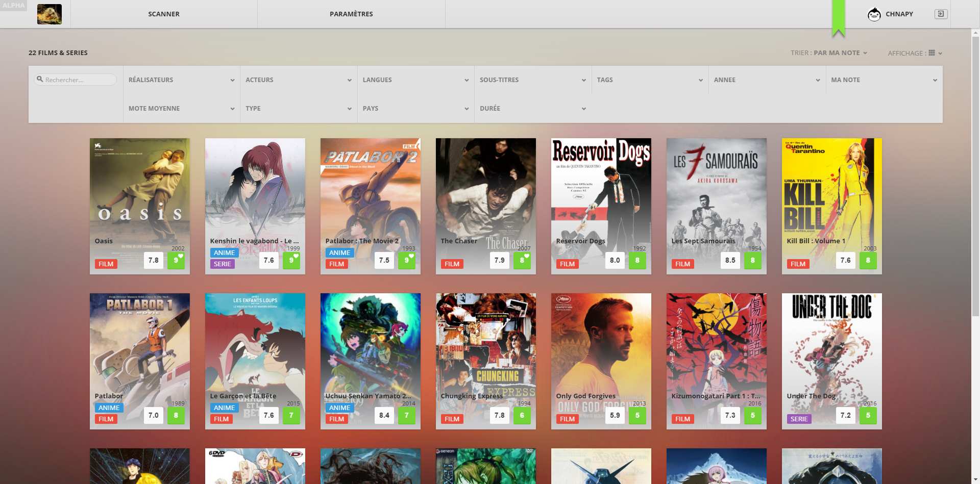Toggle the ANIME tag on Patlabor: The Movie 2
Screen dimensions: 980x484
tap(339, 253)
